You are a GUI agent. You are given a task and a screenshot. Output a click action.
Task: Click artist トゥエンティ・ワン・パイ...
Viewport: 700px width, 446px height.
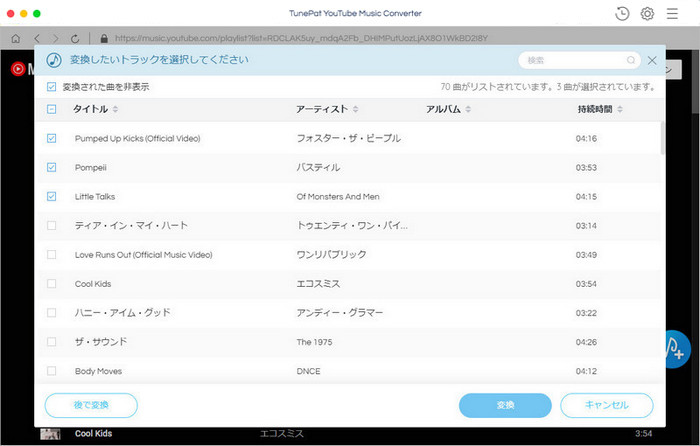[x=352, y=225]
